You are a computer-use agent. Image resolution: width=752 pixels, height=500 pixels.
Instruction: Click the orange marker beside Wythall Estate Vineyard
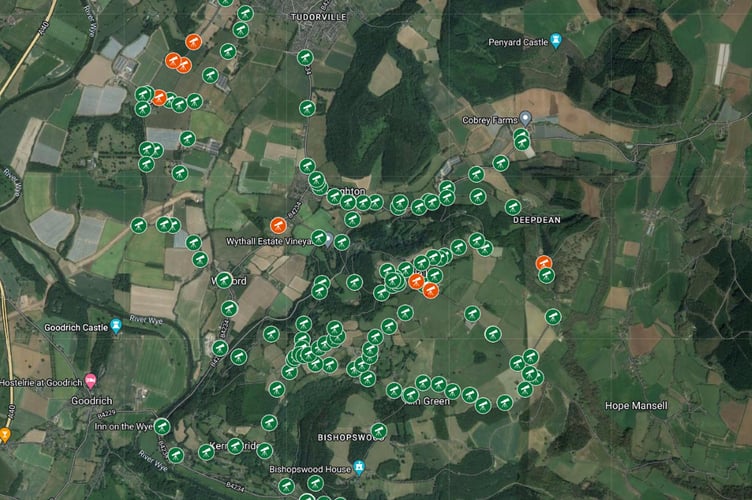pos(278,225)
